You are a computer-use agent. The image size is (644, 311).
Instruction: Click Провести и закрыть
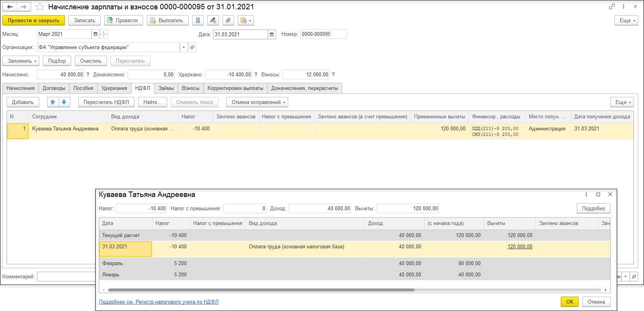pyautogui.click(x=33, y=21)
